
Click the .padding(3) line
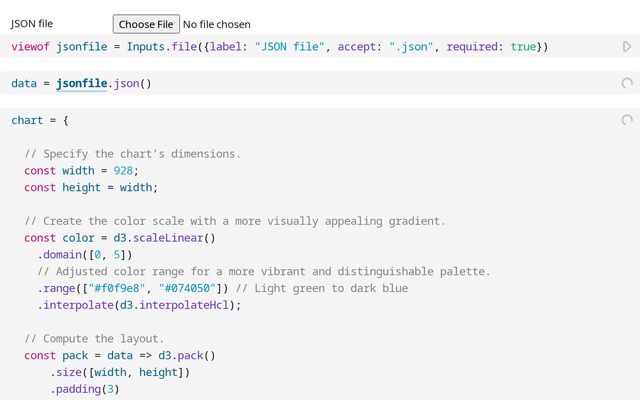pyautogui.click(x=85, y=389)
